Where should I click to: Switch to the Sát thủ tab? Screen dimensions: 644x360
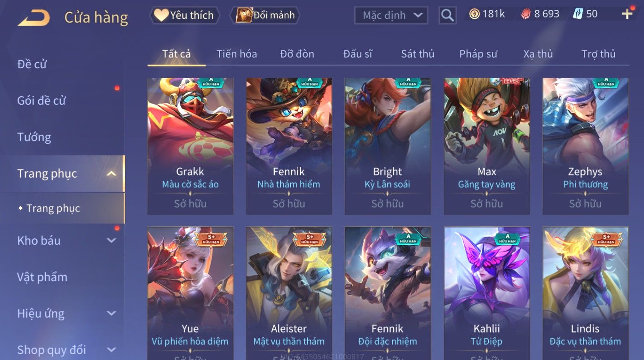(418, 54)
